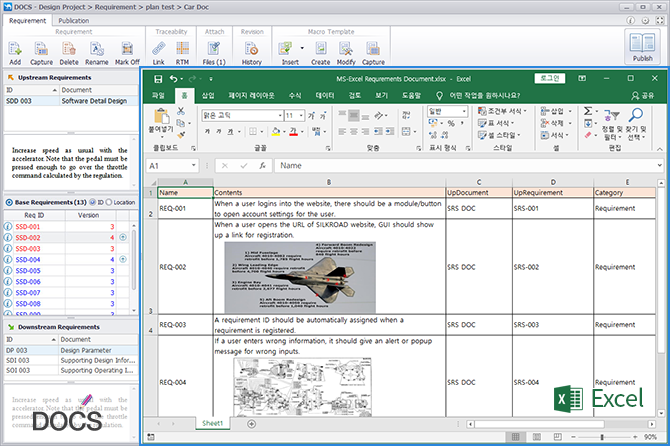This screenshot has height=446, width=670.
Task: Switch to page layout view
Action: [537, 437]
